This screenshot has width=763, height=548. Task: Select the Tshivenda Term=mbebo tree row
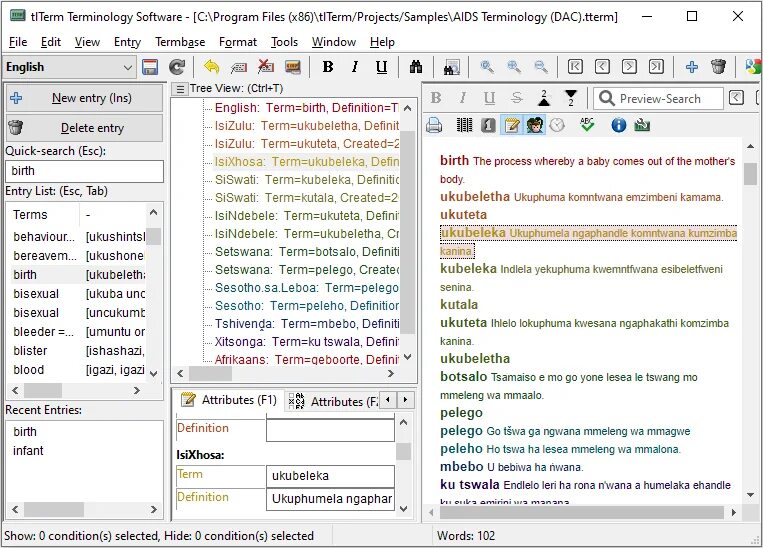pyautogui.click(x=307, y=324)
